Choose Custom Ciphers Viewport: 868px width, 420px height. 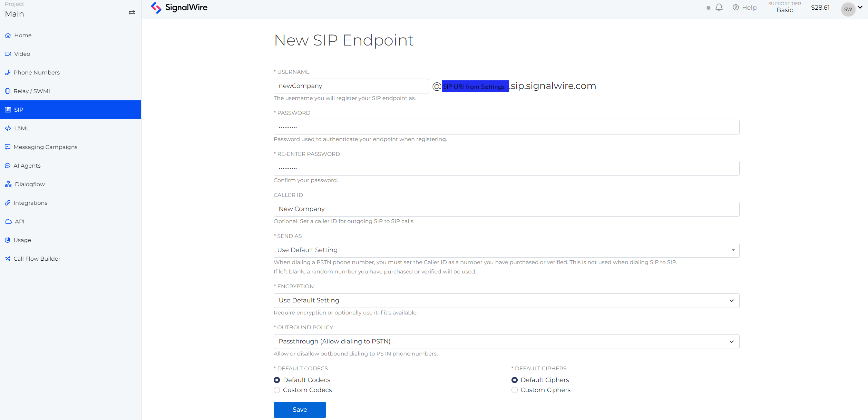515,390
